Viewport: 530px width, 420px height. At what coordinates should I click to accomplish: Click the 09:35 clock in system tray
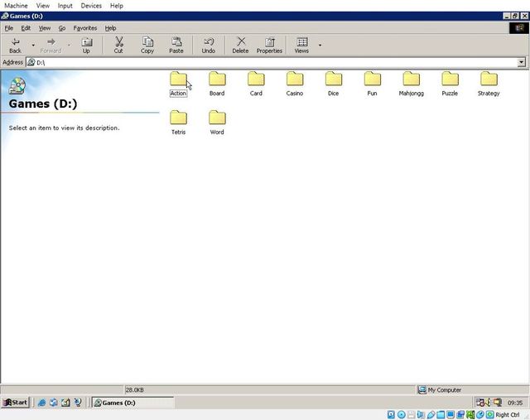tap(515, 403)
